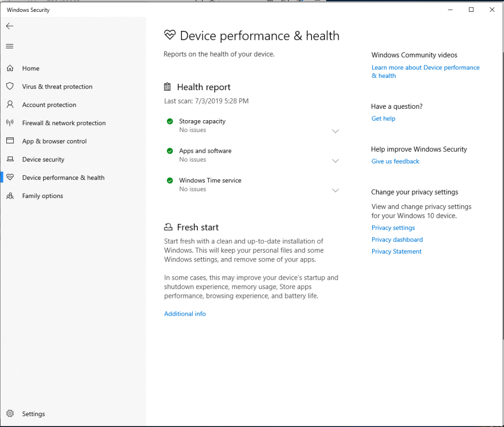This screenshot has height=427, width=504.
Task: Click the Apps and software status checkmark
Action: [170, 151]
